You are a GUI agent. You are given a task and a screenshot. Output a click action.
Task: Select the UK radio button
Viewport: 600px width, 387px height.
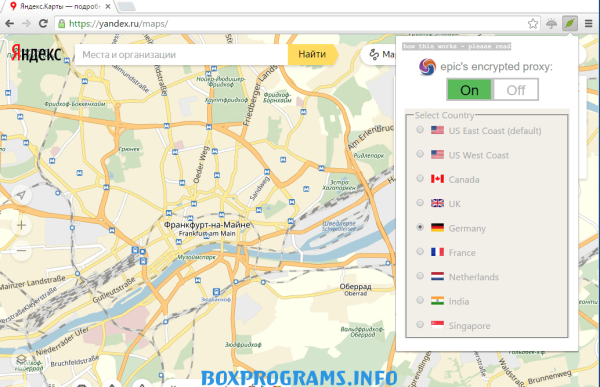pos(420,202)
